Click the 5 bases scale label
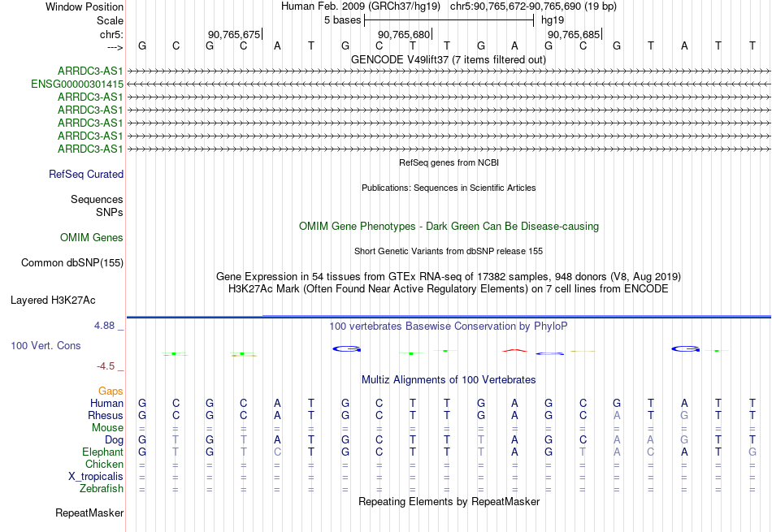The image size is (772, 532). pos(343,20)
